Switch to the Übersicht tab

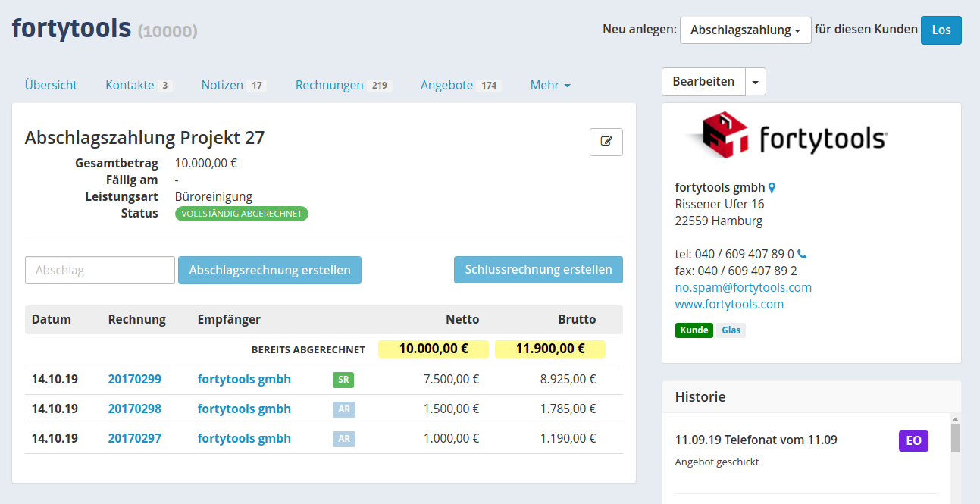tap(51, 86)
